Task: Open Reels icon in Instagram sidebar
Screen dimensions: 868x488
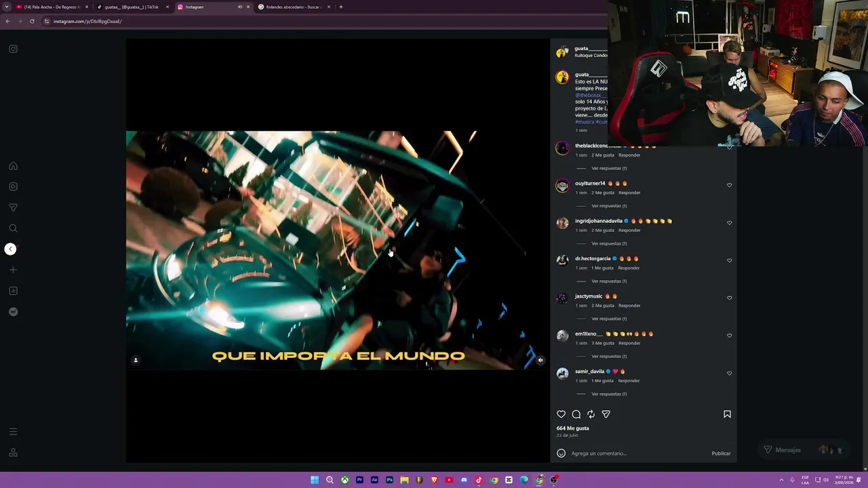Action: 13,186
